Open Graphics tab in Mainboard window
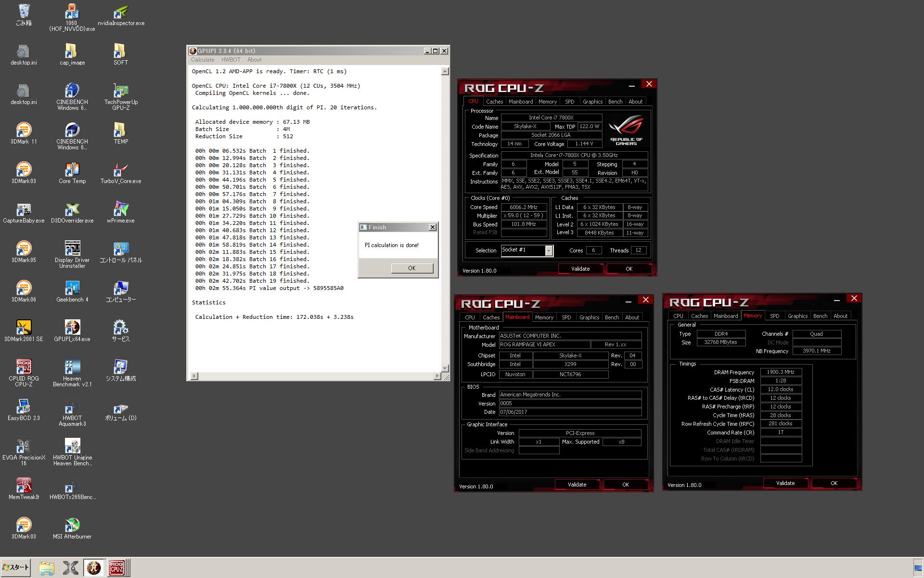The width and height of the screenshot is (924, 578). tap(589, 317)
